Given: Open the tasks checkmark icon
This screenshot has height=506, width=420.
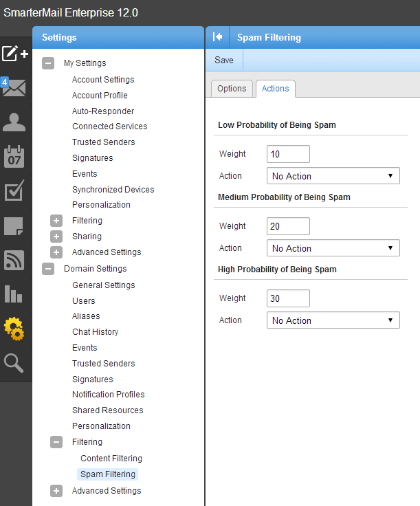Looking at the screenshot, I should [x=14, y=191].
